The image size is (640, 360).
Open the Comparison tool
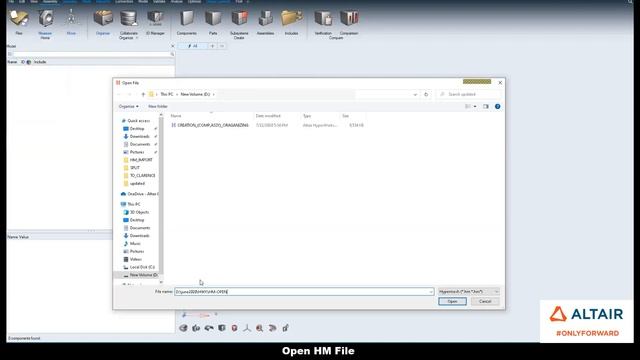click(x=349, y=19)
